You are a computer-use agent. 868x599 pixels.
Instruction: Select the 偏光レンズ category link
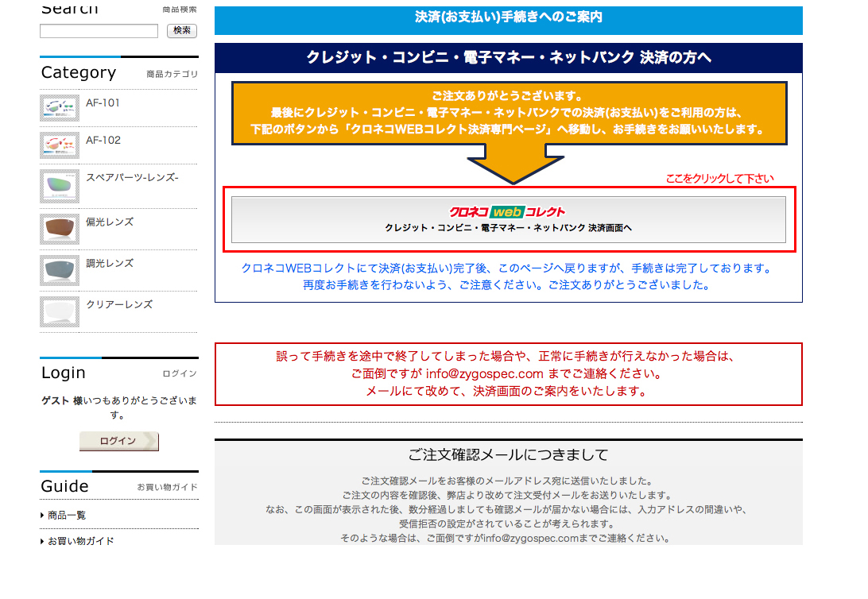coord(110,222)
